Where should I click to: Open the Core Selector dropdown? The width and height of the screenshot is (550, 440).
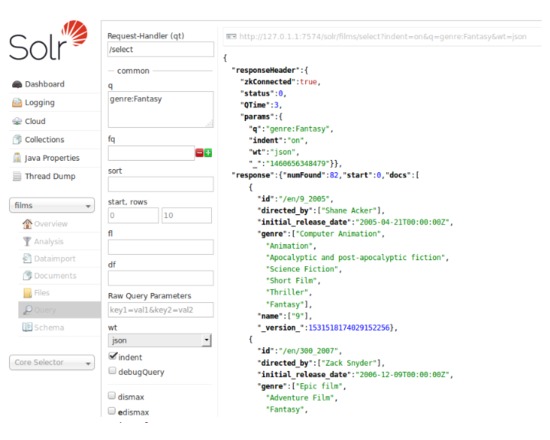point(52,362)
